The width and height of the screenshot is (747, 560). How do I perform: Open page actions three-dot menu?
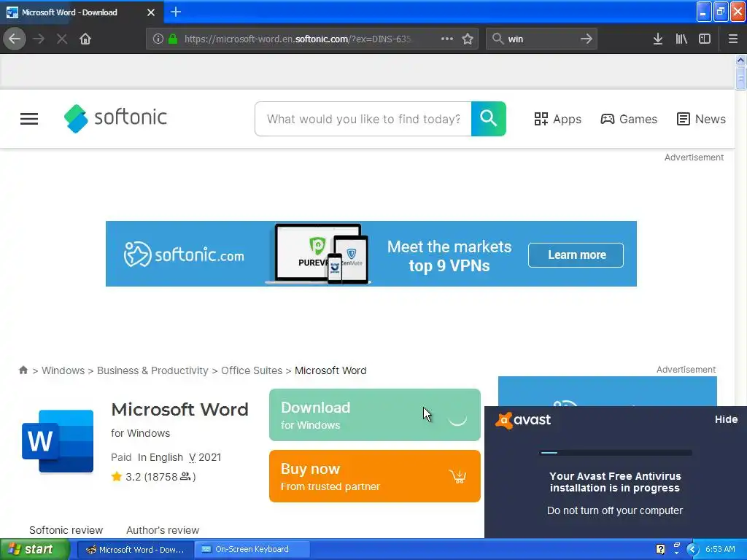(447, 39)
